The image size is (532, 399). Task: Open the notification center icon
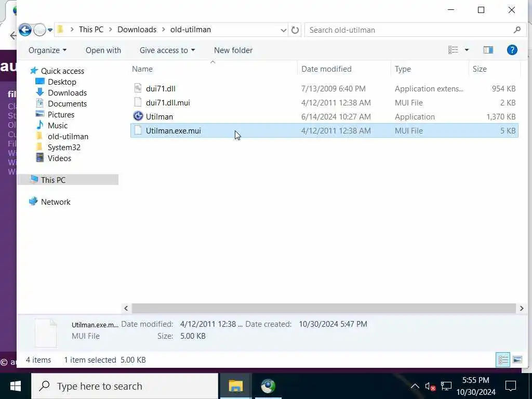510,386
